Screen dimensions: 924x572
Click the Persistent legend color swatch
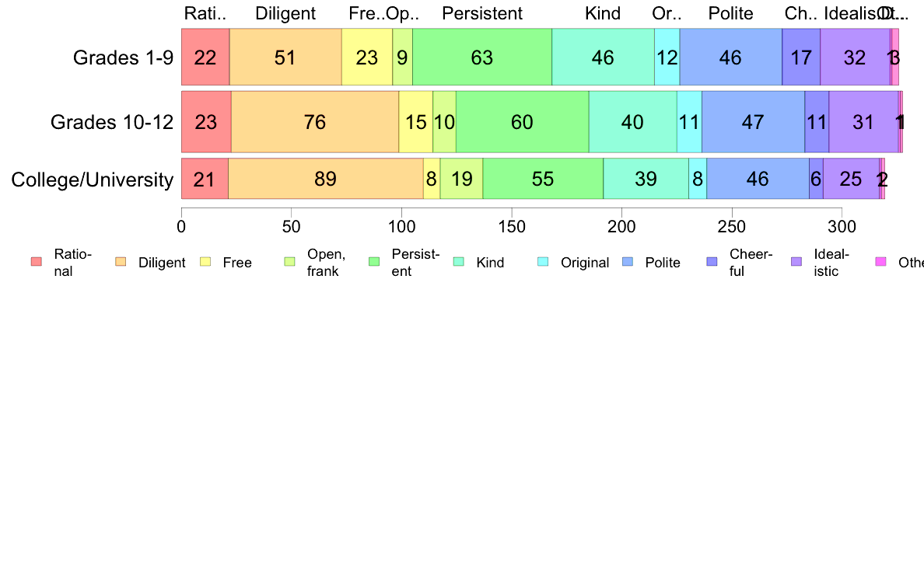373,262
